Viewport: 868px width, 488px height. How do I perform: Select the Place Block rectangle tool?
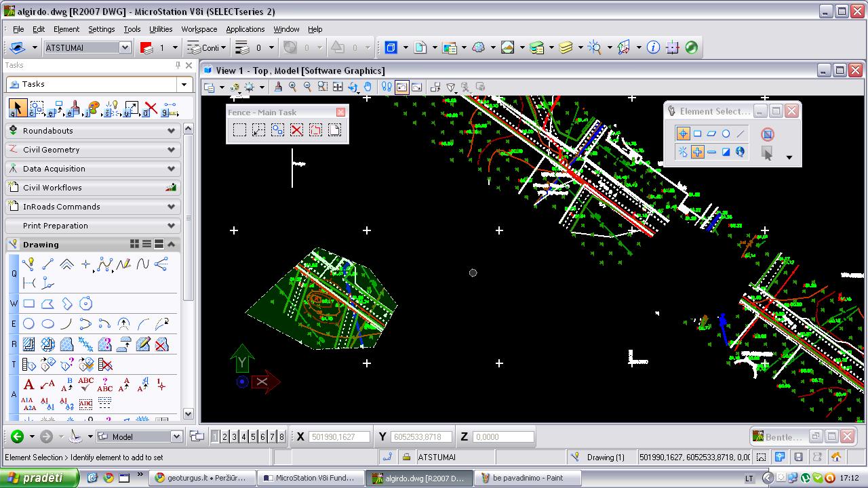click(28, 304)
